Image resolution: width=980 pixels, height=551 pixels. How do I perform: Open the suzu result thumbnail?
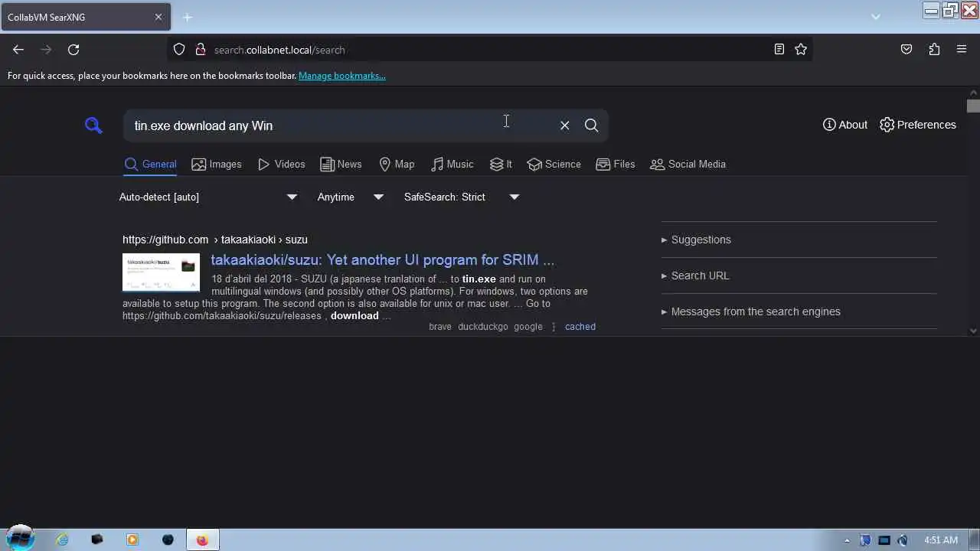(x=161, y=272)
